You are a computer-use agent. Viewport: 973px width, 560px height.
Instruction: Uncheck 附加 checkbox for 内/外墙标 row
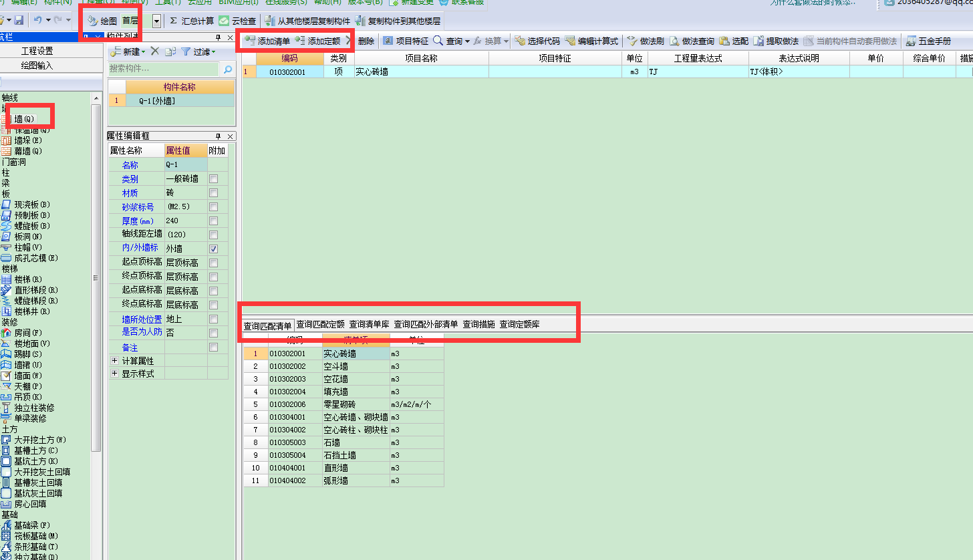[x=213, y=249]
